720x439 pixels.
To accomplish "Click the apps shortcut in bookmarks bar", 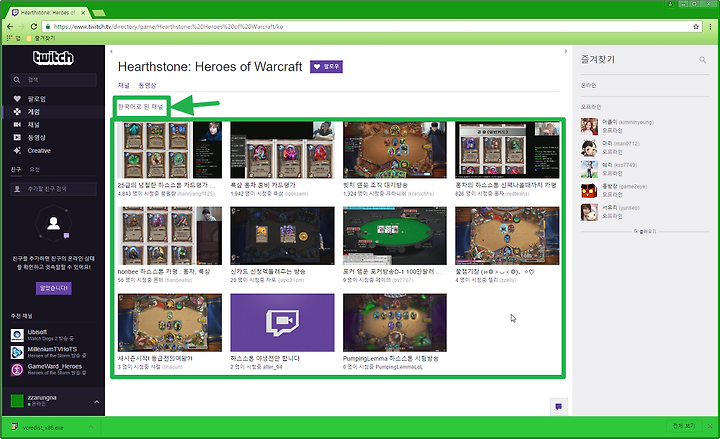I will click(x=13, y=38).
